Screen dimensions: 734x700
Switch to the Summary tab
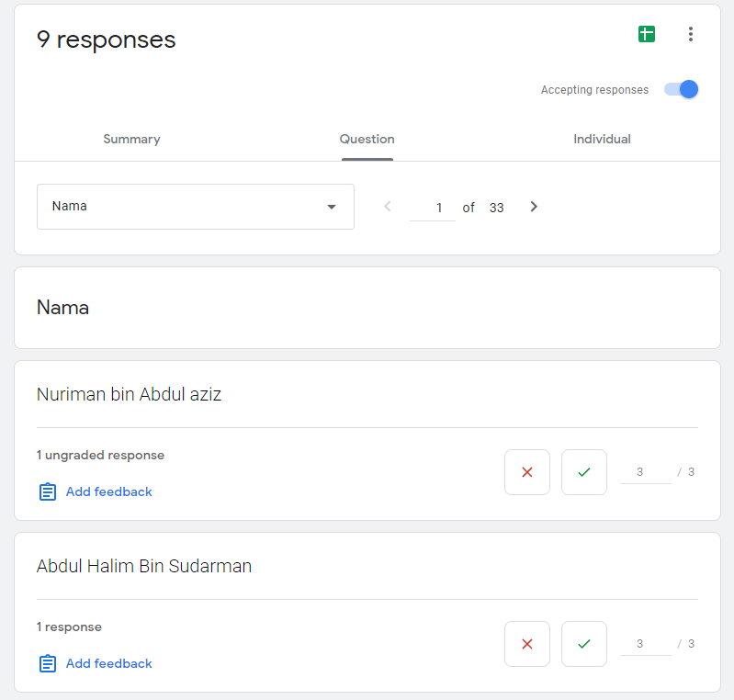(131, 140)
